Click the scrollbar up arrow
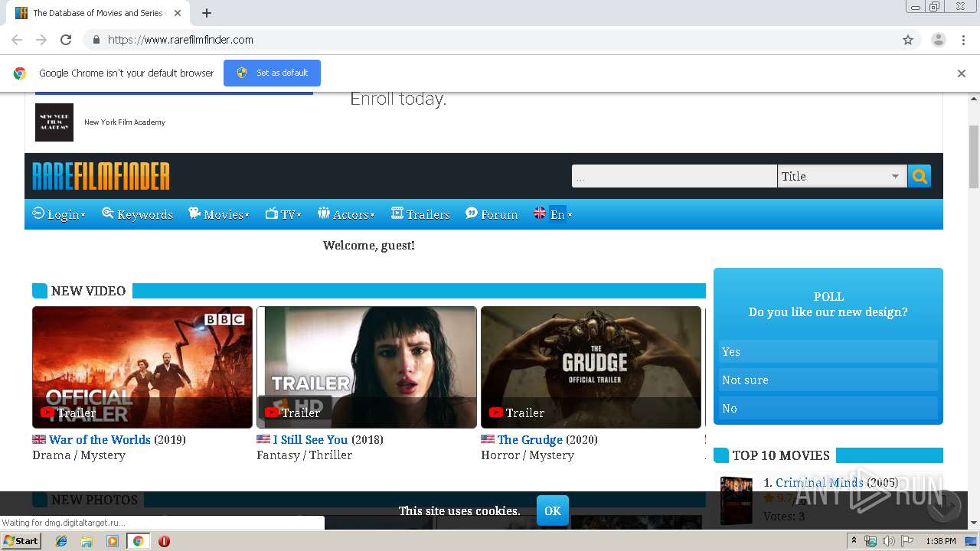980x551 pixels. coord(974,99)
